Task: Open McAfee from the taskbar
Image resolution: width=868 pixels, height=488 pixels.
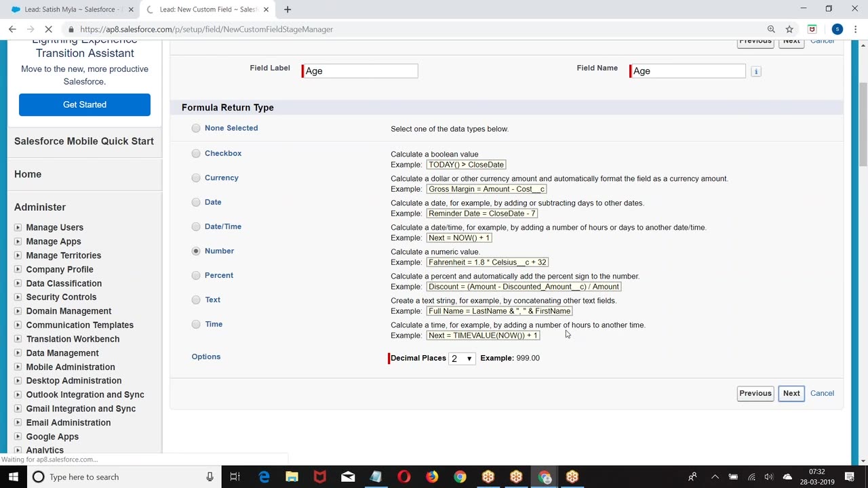Action: click(x=319, y=476)
